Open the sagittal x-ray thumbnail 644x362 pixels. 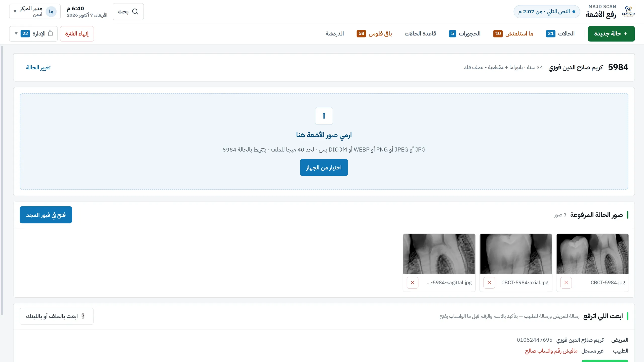pyautogui.click(x=439, y=254)
